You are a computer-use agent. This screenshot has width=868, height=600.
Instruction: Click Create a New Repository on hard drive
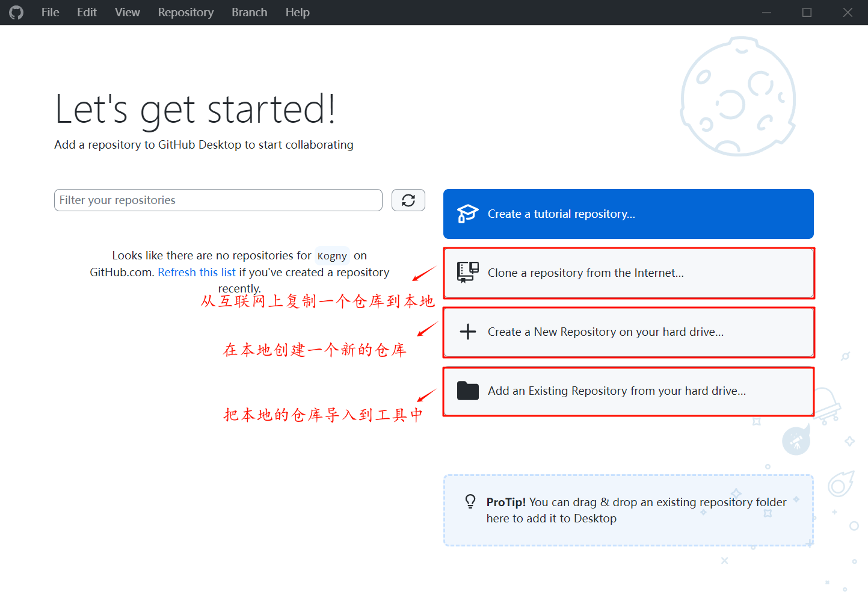629,332
